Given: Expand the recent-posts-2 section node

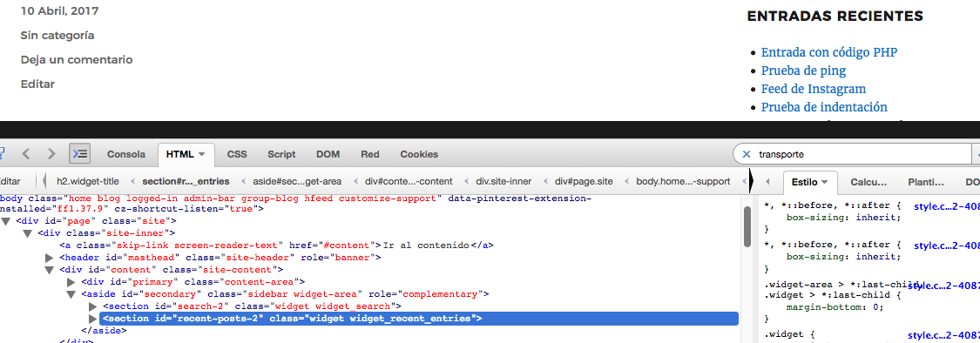Looking at the screenshot, I should coord(93,319).
